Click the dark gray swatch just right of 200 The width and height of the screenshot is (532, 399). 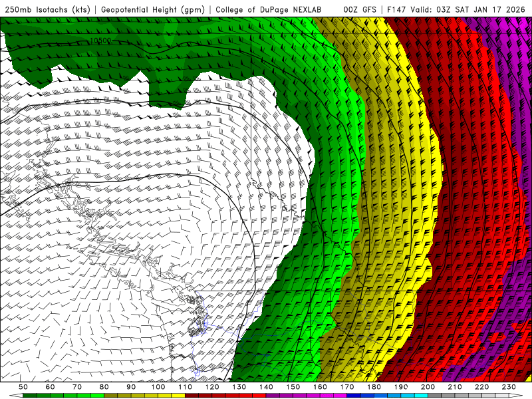click(x=435, y=396)
